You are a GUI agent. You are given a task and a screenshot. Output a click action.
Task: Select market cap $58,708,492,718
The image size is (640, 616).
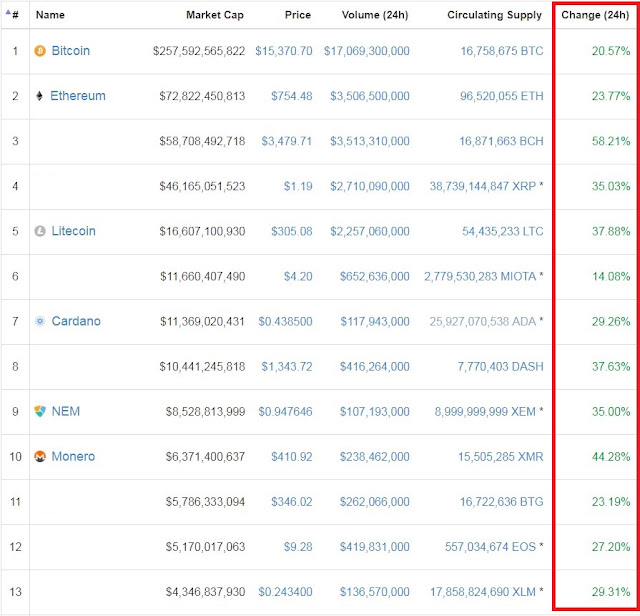[x=202, y=141]
